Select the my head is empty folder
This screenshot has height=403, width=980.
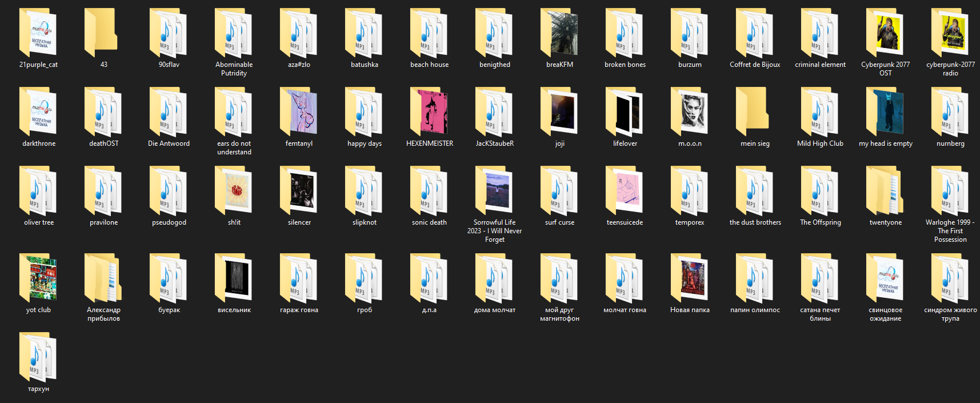(x=885, y=111)
